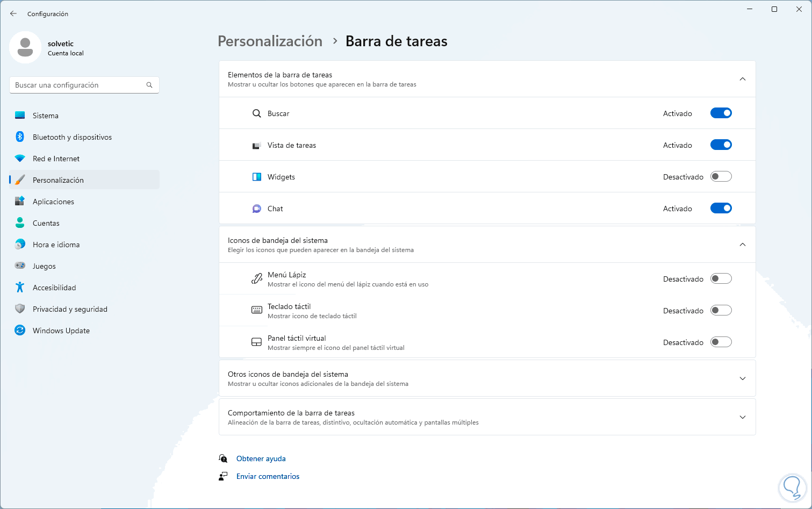Click the Obtener ayuda link
The image size is (812, 509).
coord(261,458)
